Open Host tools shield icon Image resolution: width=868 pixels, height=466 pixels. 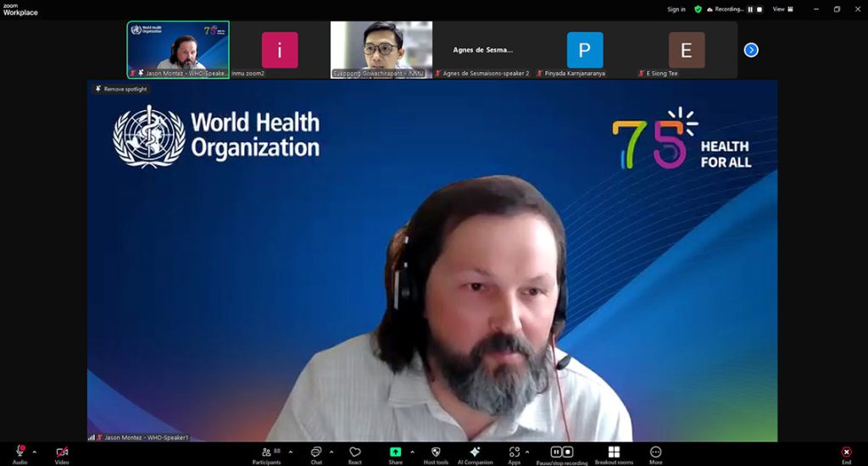tap(437, 453)
